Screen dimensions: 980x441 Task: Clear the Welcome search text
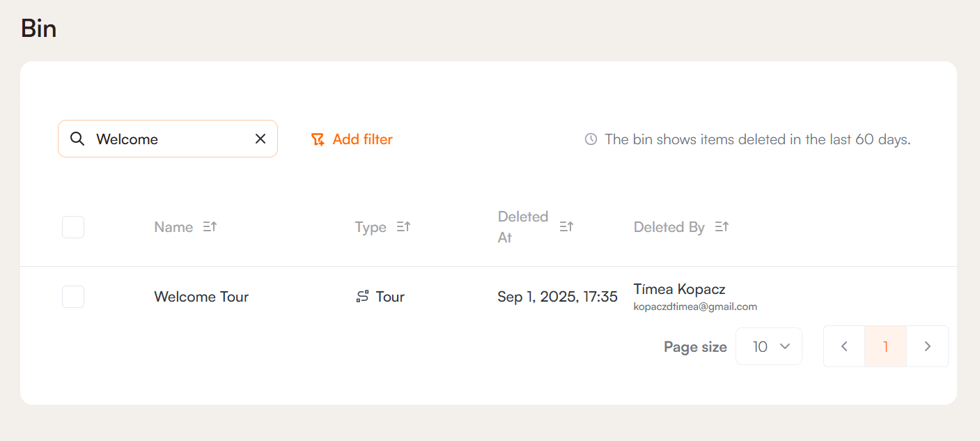click(x=260, y=139)
